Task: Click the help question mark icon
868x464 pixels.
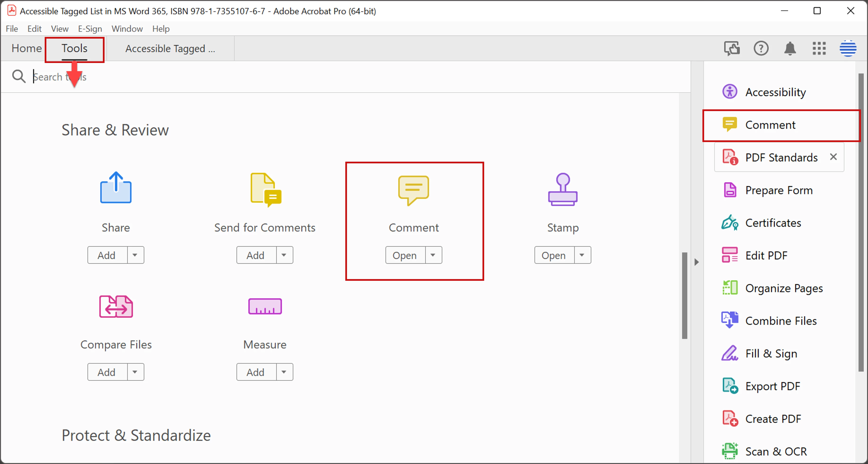Action: pos(761,49)
